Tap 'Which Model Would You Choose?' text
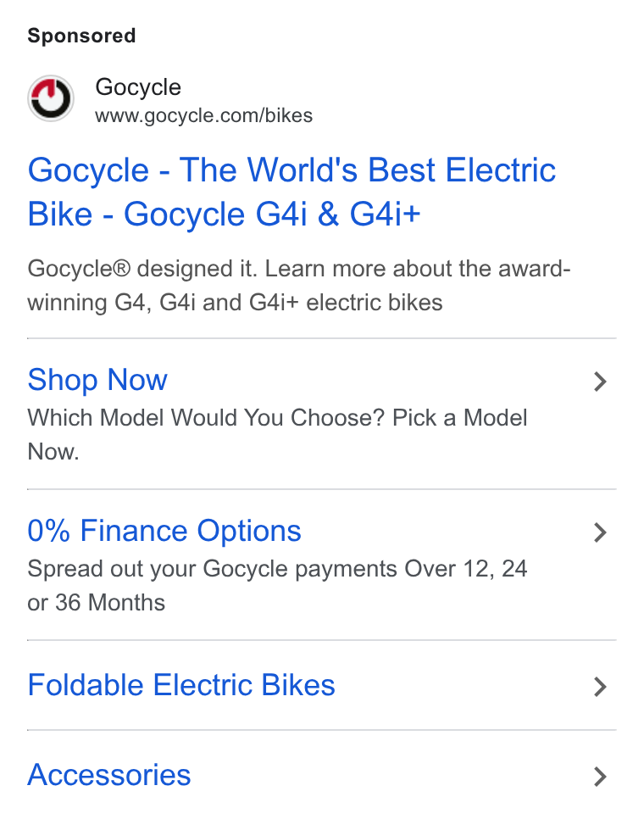Screen dimensions: 644x819 click(x=206, y=418)
